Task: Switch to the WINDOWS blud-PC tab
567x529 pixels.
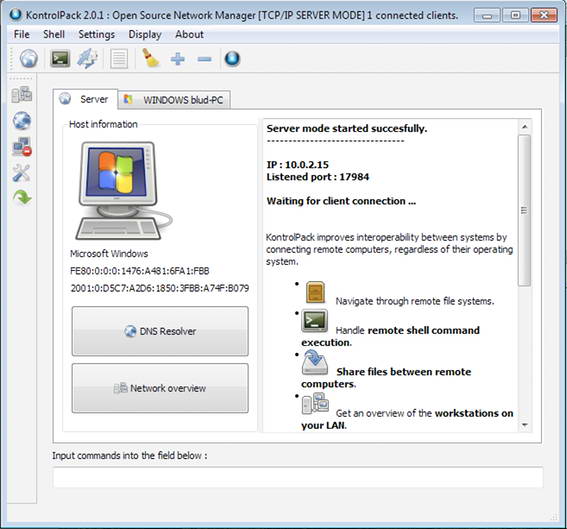Action: click(174, 99)
